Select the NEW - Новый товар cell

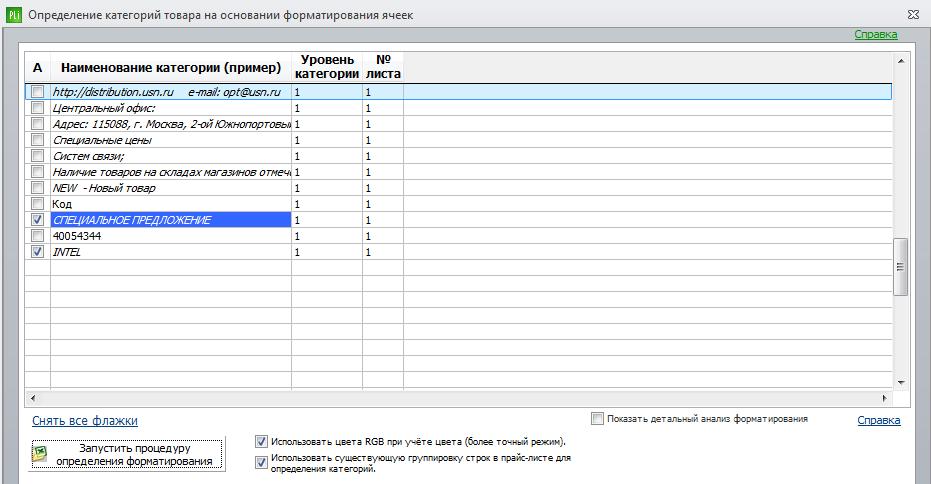coord(171,188)
